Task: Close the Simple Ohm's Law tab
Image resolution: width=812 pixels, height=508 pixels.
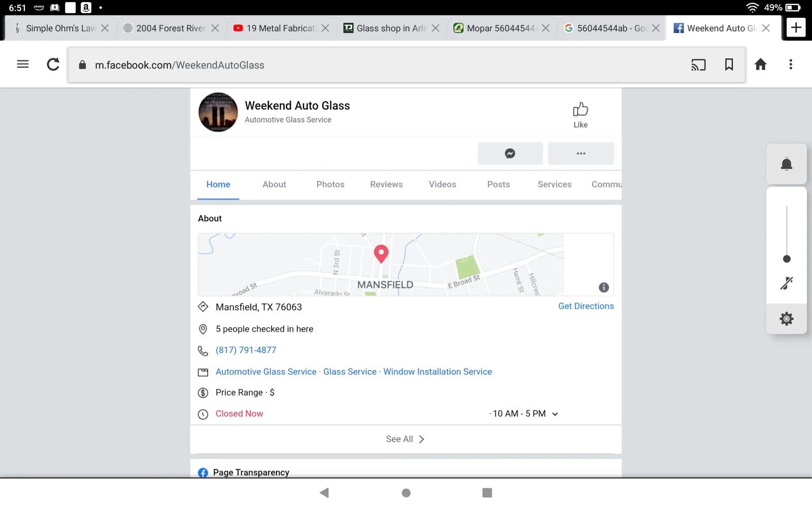Action: (105, 28)
